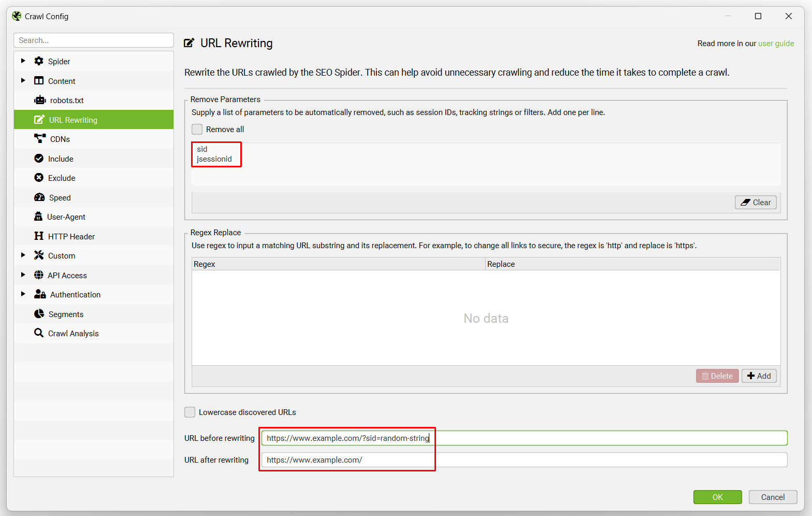
Task: Click the Include checkmark icon
Action: point(39,159)
